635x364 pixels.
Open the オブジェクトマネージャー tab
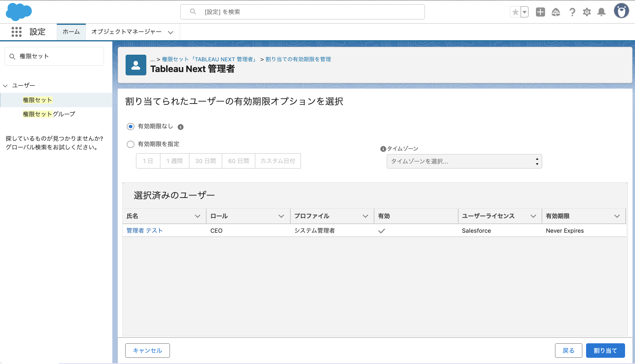coord(126,32)
